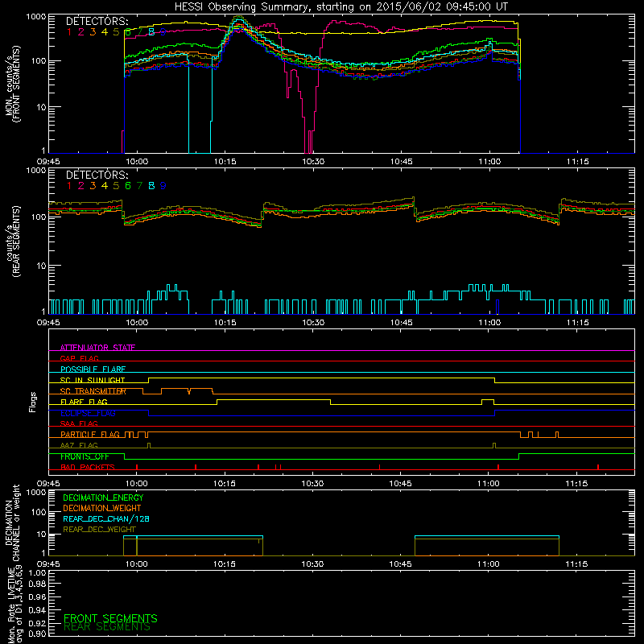Click the SAA_FLAG label
This screenshot has width=644, height=644.
(x=79, y=423)
